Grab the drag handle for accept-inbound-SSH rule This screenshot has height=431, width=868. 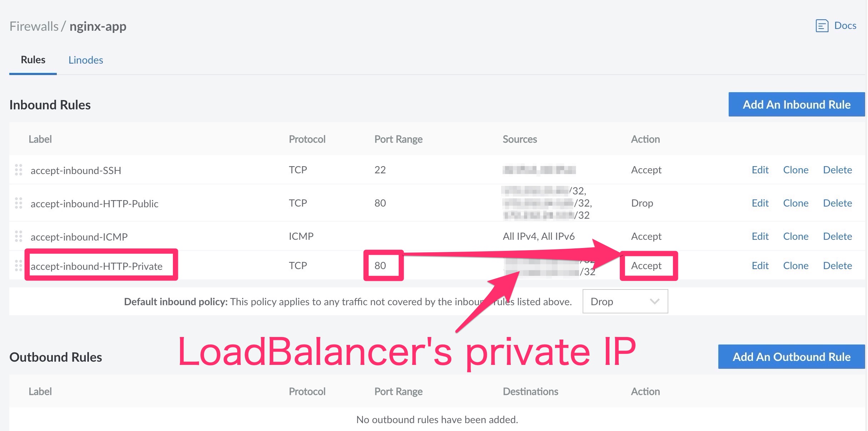click(19, 170)
